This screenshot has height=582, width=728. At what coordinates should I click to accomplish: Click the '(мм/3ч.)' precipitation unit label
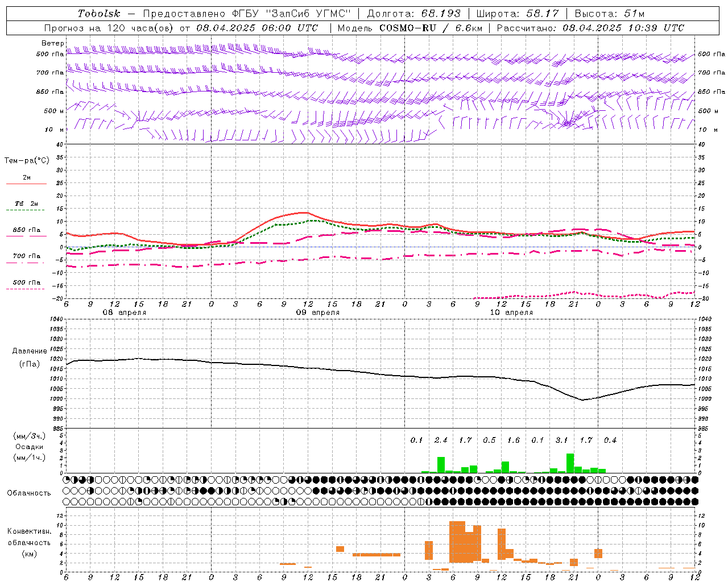point(30,436)
